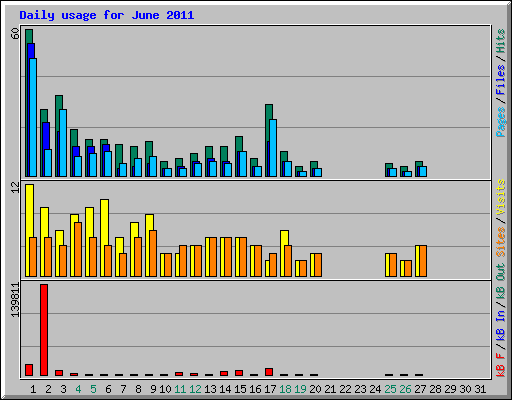
Task: Click the orange sites bar for day 27
Action: click(x=423, y=261)
